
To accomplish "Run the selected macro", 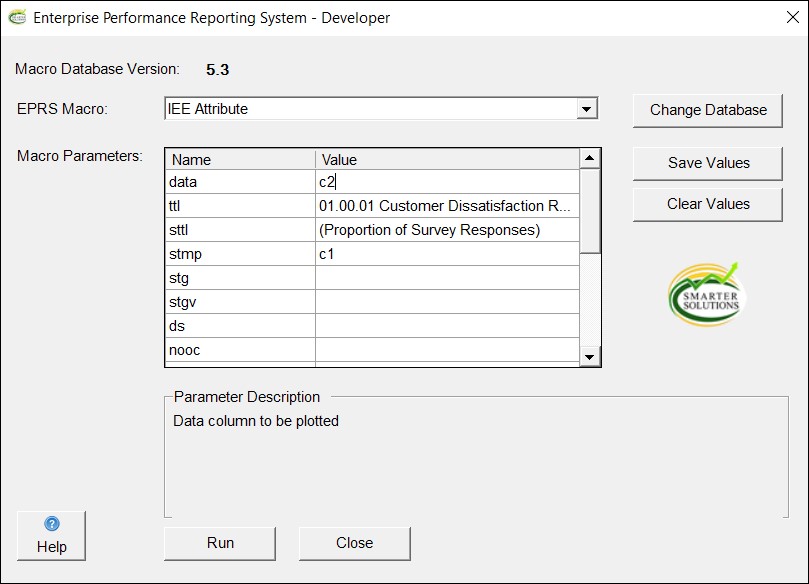I will (x=220, y=543).
